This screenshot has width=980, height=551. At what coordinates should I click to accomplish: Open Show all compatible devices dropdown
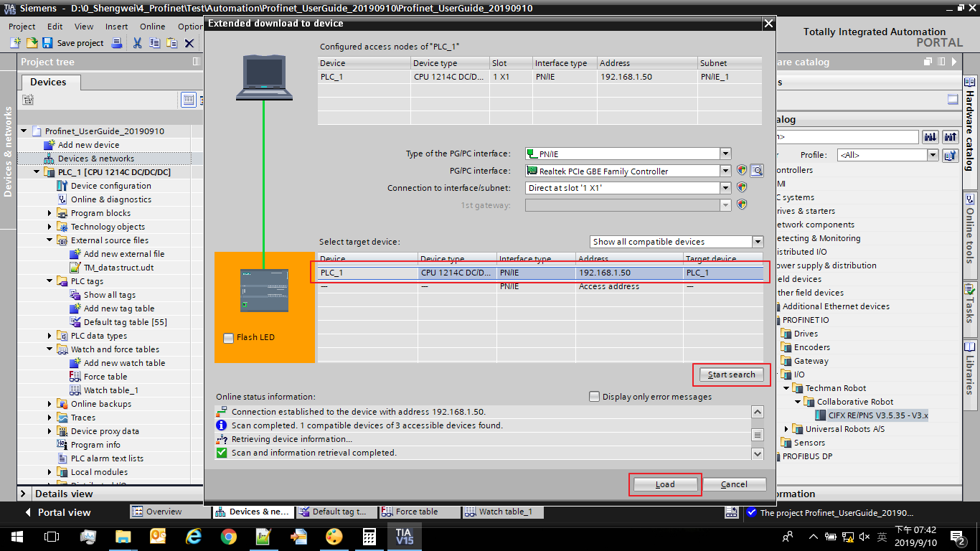(x=758, y=242)
